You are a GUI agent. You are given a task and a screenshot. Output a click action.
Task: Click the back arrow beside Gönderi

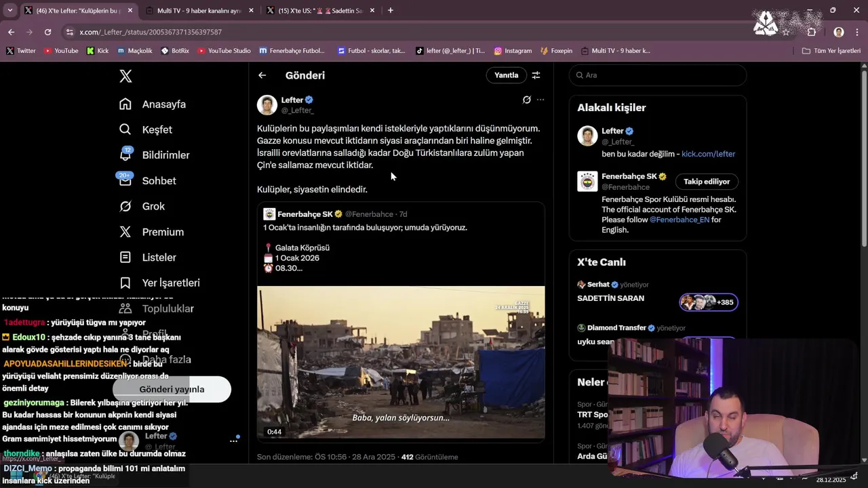(x=262, y=75)
